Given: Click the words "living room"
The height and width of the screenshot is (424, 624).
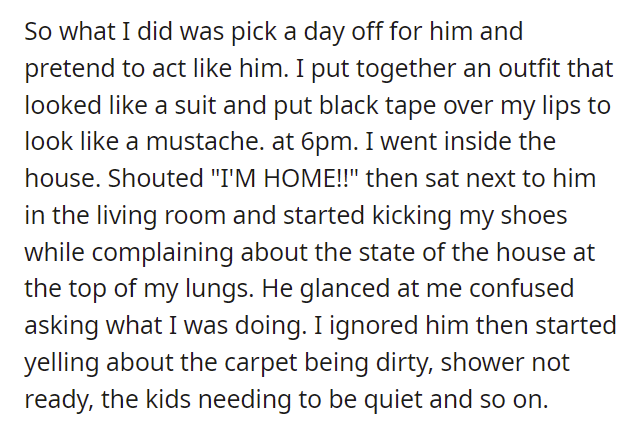Looking at the screenshot, I should [162, 216].
